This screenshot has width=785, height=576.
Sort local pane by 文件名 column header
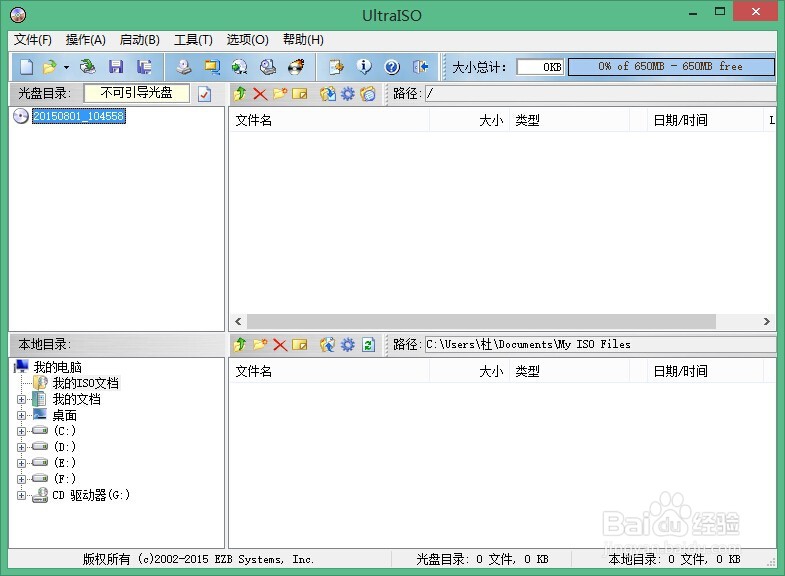point(329,372)
